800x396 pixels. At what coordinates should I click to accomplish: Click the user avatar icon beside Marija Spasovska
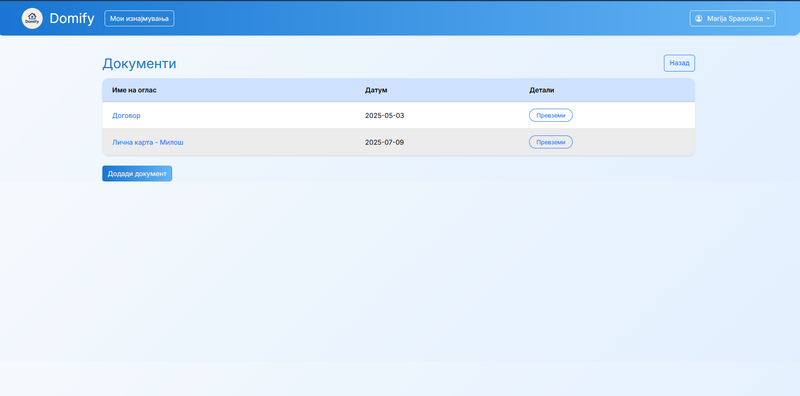point(698,18)
